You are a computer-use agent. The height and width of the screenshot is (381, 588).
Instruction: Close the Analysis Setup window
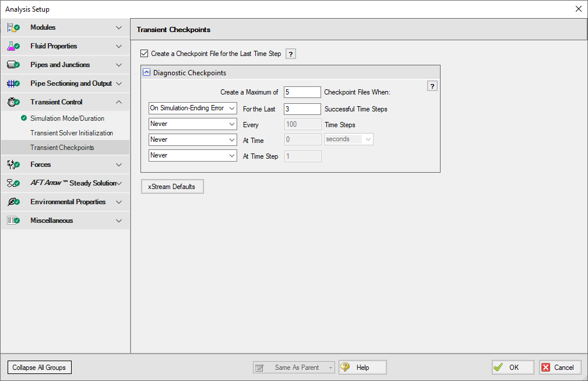[578, 9]
